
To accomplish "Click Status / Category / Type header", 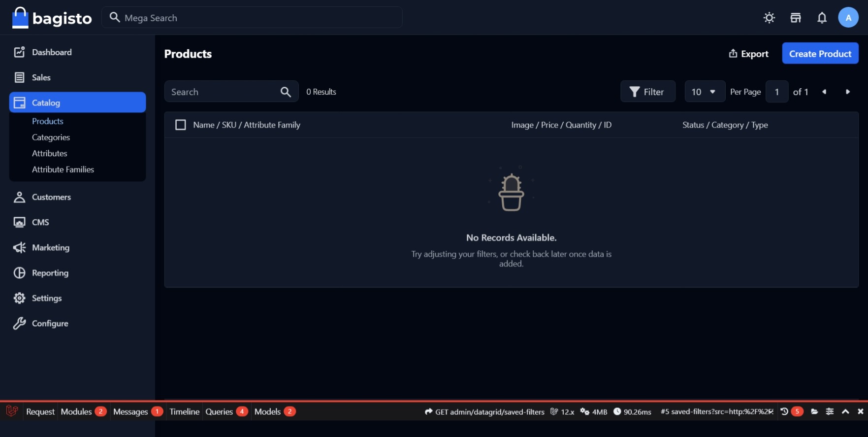I will point(725,125).
